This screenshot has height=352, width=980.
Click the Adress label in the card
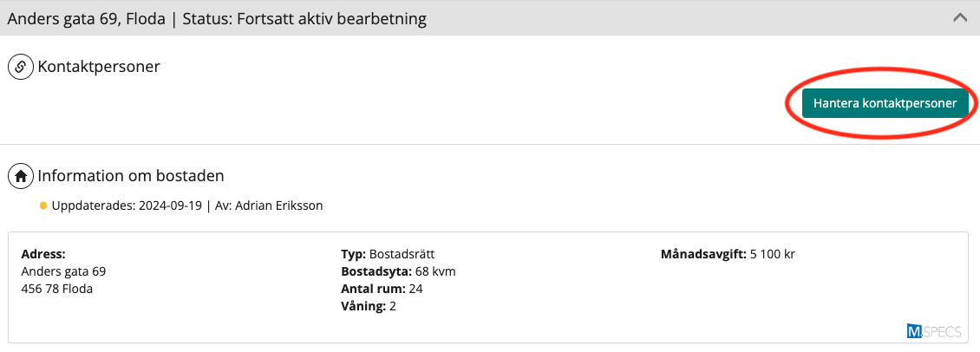coord(43,255)
